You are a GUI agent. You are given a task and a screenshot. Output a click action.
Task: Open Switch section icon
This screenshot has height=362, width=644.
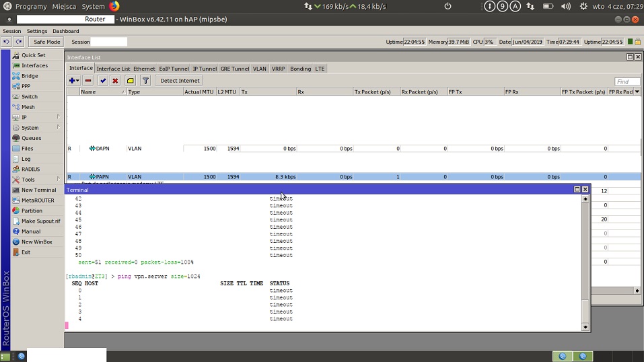(16, 97)
